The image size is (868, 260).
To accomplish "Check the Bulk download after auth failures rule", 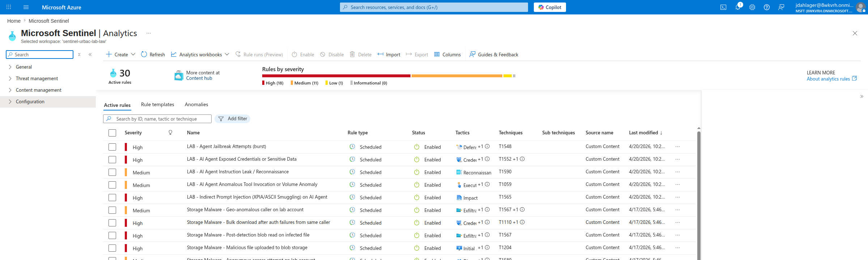I will click(x=112, y=223).
